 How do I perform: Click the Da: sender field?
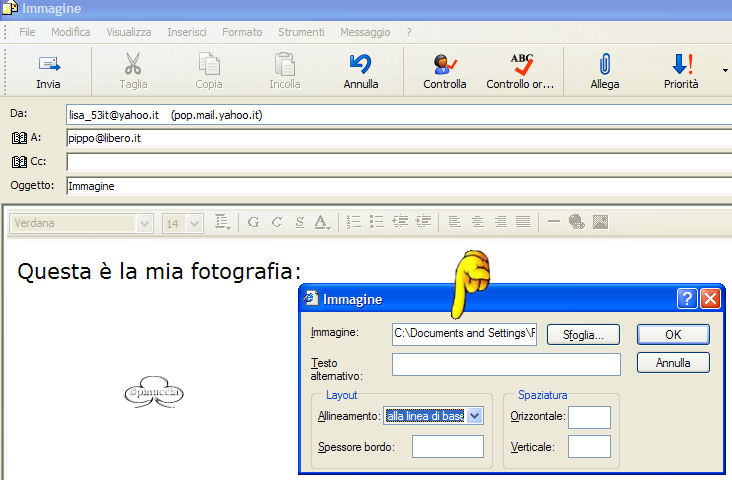click(399, 115)
